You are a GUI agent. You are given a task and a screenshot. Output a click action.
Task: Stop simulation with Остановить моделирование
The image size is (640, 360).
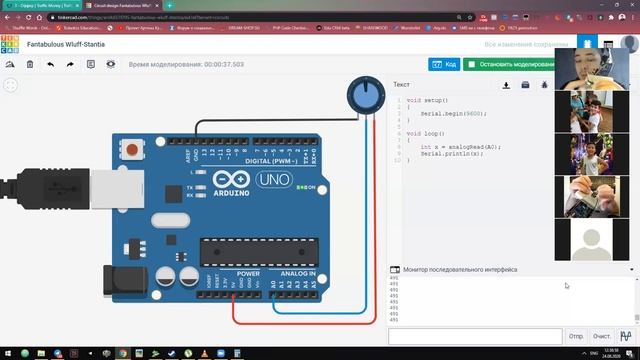(509, 64)
